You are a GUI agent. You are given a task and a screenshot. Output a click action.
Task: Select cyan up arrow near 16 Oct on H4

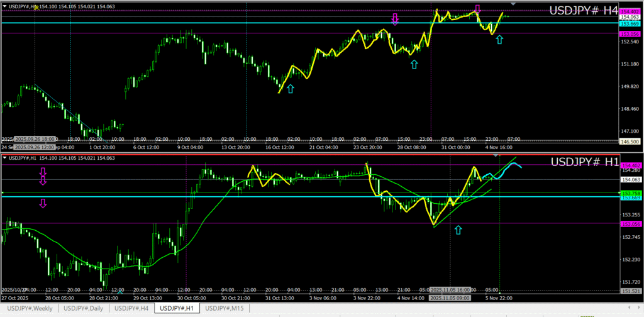pyautogui.click(x=290, y=89)
